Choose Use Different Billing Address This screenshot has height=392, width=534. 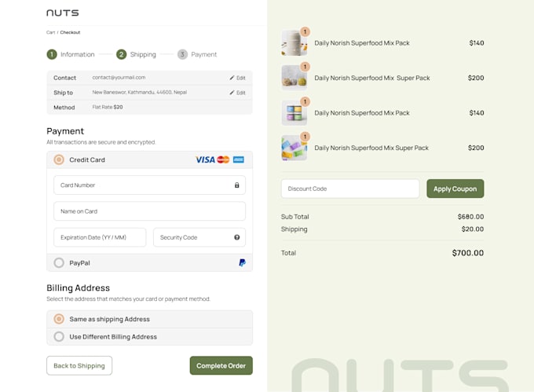click(59, 336)
